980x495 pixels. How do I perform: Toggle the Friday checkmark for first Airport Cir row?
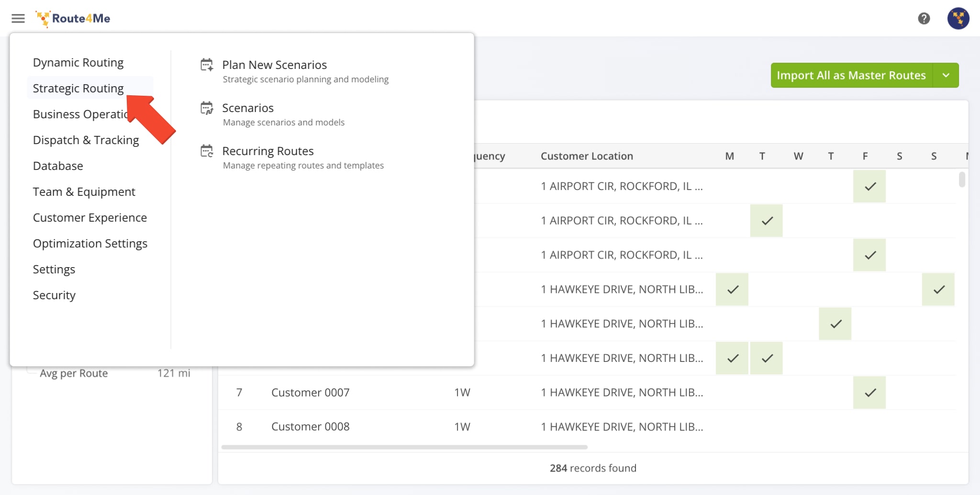pos(869,186)
